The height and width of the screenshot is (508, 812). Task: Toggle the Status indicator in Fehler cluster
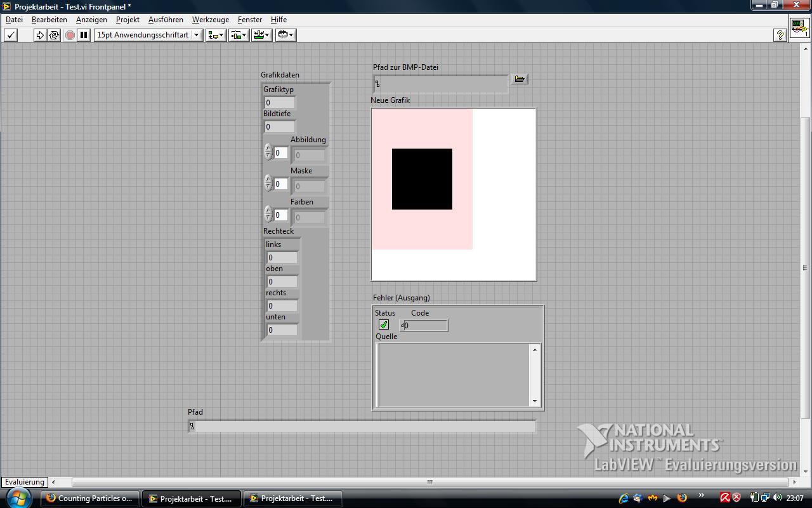383,325
